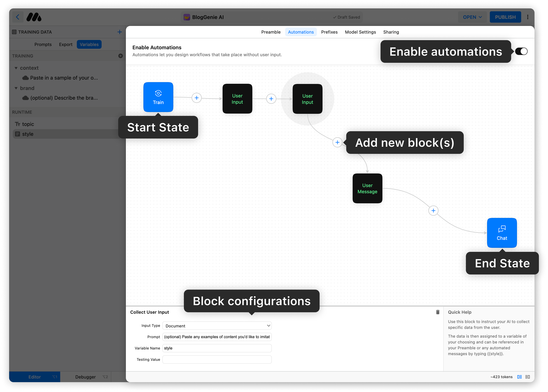Click inside the Testing Value field
The image size is (548, 392).
[217, 359]
